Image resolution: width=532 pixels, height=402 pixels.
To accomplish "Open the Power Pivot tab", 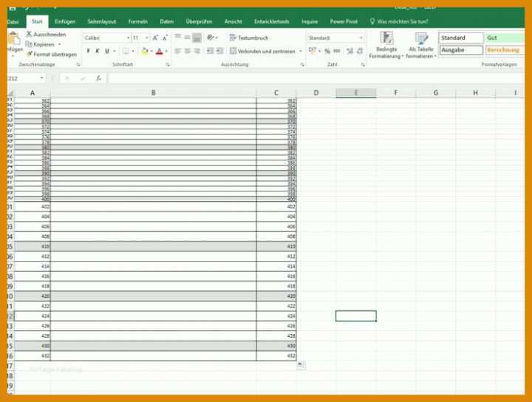I will coord(344,21).
